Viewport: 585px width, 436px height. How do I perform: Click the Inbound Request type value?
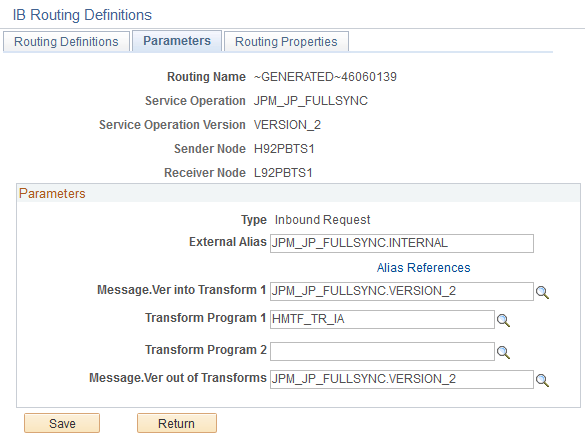tap(322, 220)
